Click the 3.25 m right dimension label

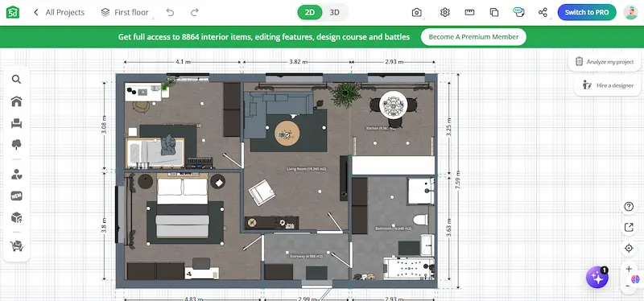(x=448, y=126)
